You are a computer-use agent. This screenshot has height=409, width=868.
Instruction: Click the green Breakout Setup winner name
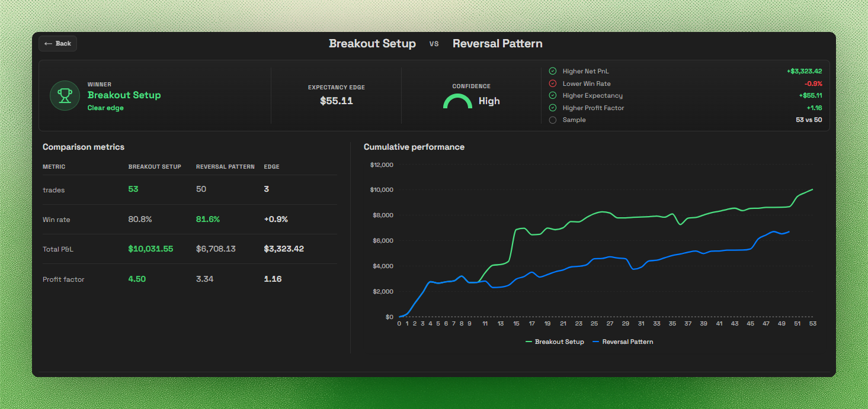[x=124, y=95]
